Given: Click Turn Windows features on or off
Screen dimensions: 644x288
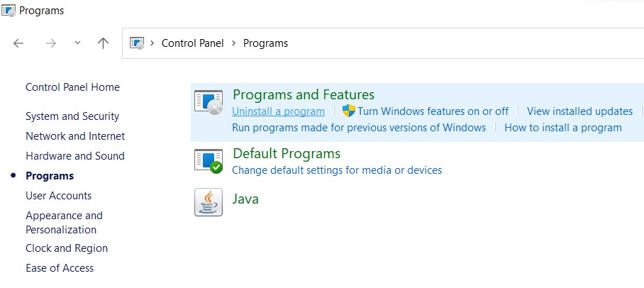Looking at the screenshot, I should tap(433, 111).
